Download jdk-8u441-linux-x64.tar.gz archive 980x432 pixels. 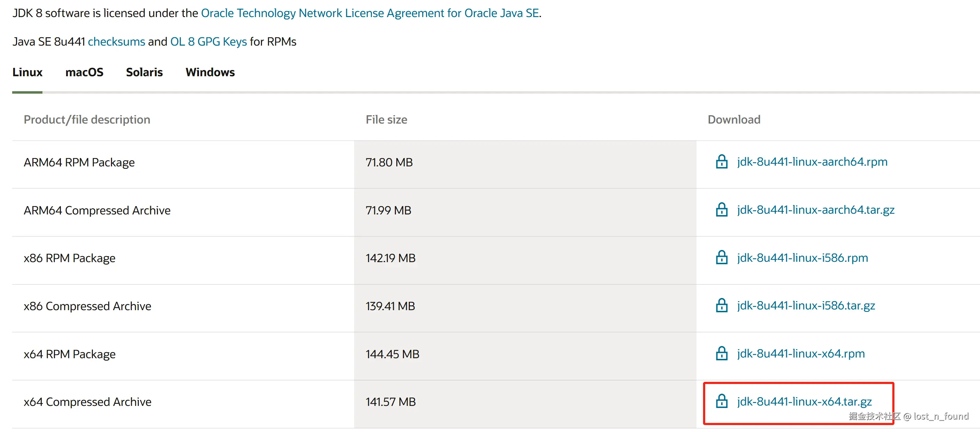pos(804,402)
